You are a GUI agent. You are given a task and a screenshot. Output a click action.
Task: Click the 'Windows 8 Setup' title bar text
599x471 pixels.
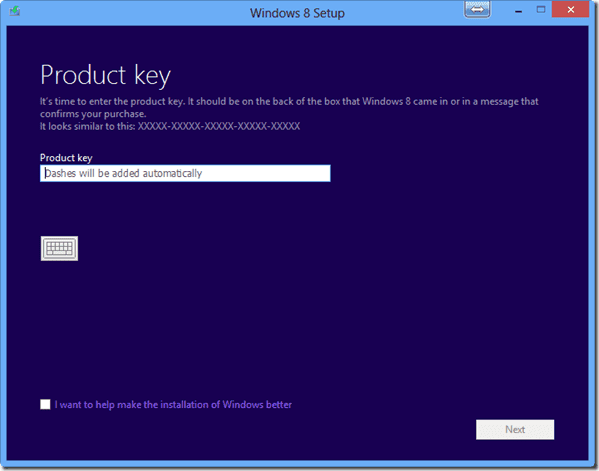297,13
